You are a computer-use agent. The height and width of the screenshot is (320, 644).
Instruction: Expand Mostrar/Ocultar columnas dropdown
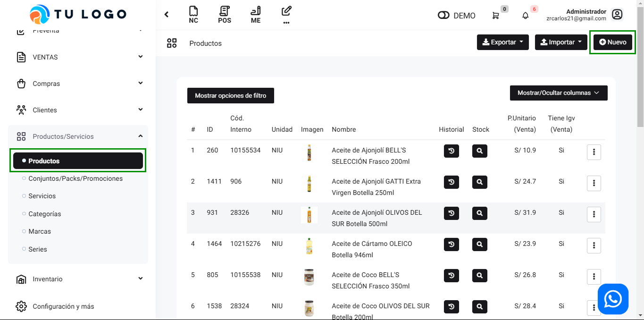558,93
